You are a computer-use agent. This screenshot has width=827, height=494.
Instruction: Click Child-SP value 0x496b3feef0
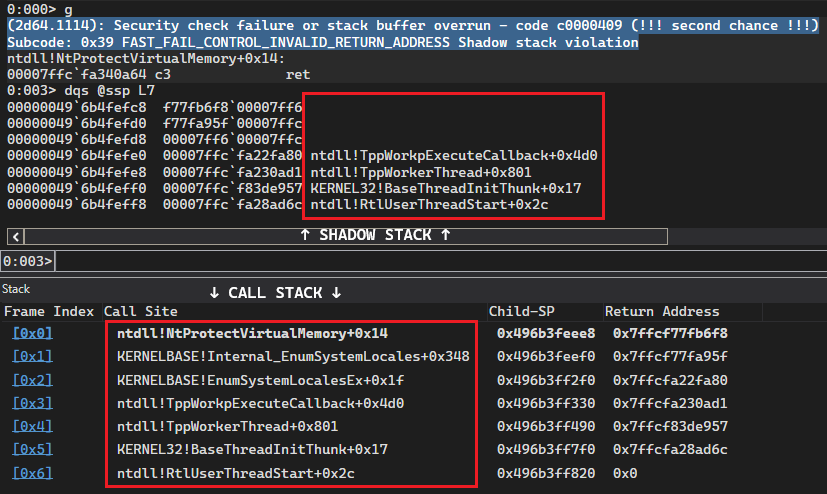pos(546,356)
